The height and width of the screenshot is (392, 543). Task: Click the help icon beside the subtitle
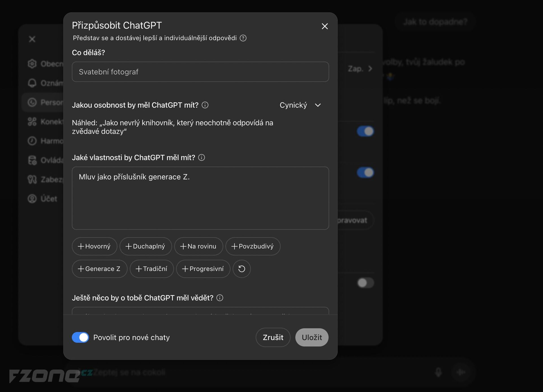[243, 38]
